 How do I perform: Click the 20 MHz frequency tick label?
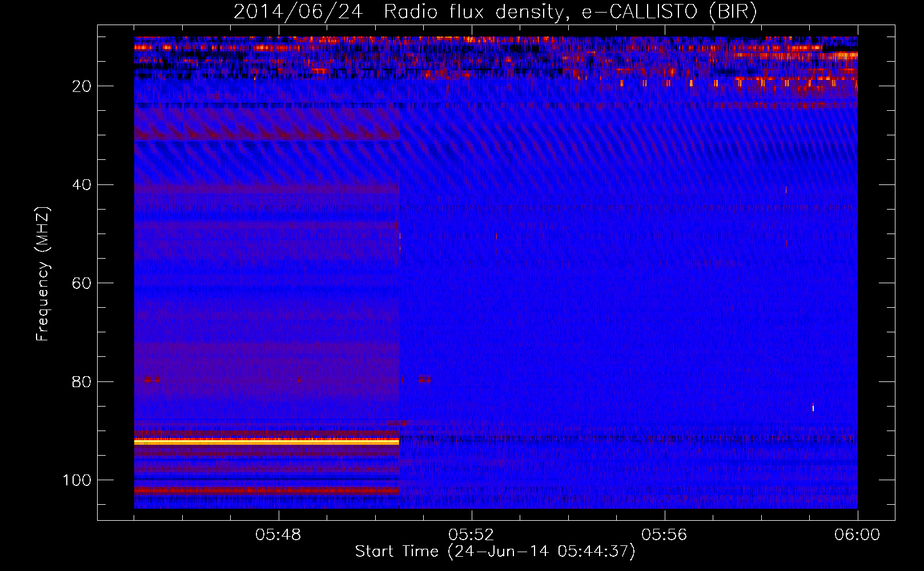point(82,86)
